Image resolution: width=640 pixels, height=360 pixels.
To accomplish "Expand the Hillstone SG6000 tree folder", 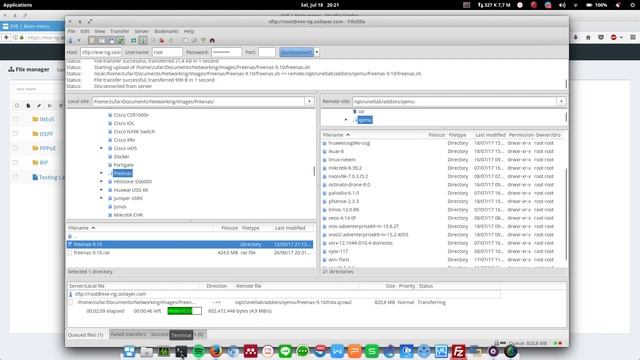I will coord(101,182).
